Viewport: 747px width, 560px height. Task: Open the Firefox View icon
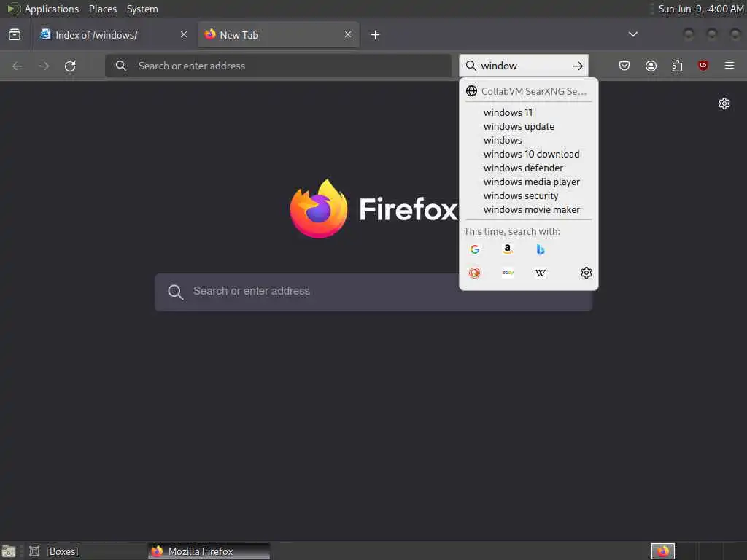pyautogui.click(x=15, y=35)
